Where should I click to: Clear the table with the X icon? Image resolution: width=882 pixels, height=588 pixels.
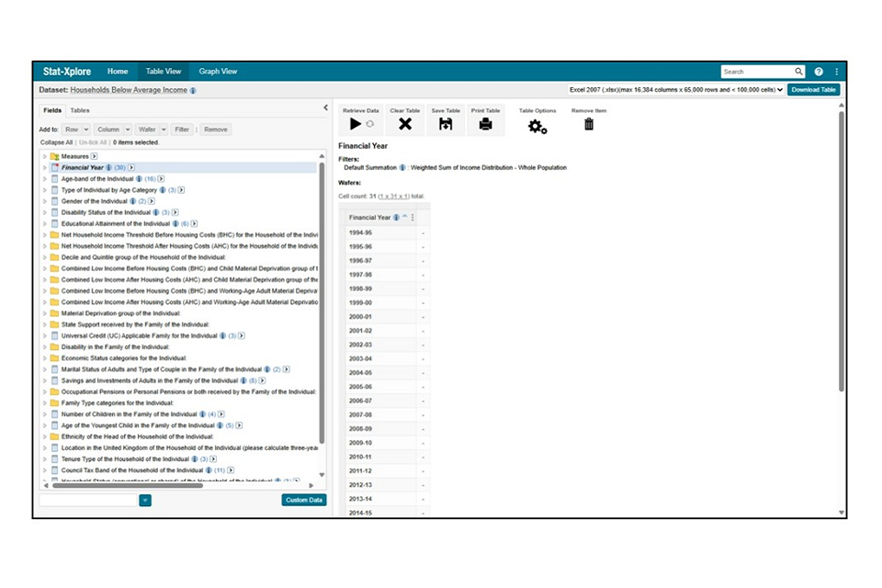(x=404, y=124)
